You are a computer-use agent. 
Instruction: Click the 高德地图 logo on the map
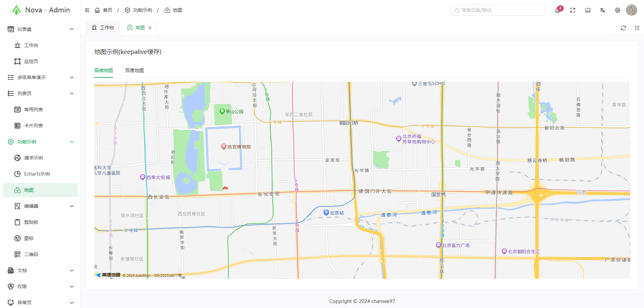coord(108,275)
